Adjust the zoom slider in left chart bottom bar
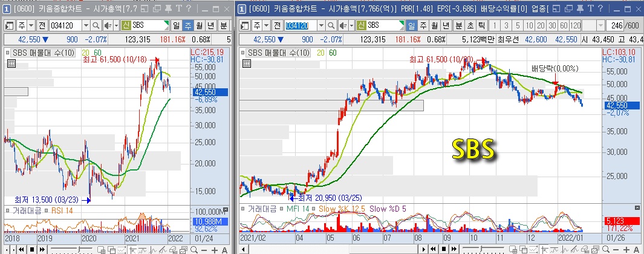This screenshot has height=254, width=644. click(x=79, y=249)
